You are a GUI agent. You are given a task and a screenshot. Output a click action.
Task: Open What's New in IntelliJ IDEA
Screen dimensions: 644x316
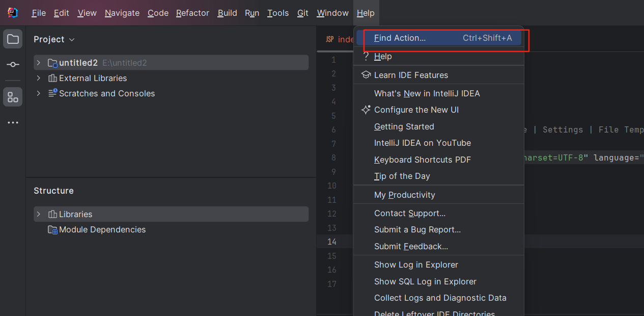(439, 93)
